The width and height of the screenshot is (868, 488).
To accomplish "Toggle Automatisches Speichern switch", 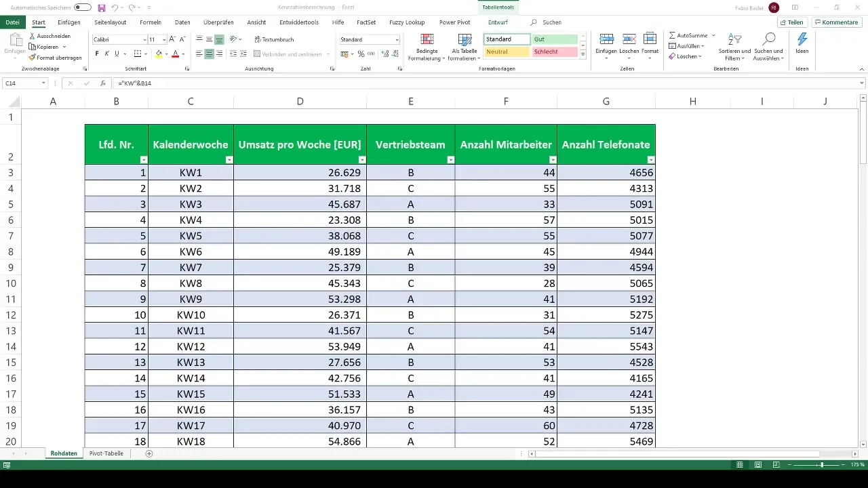I will tap(83, 7).
